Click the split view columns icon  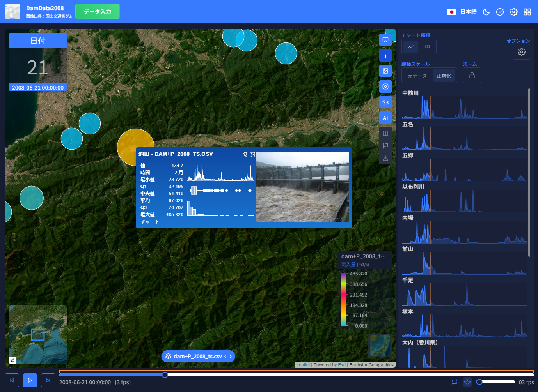coord(385,133)
